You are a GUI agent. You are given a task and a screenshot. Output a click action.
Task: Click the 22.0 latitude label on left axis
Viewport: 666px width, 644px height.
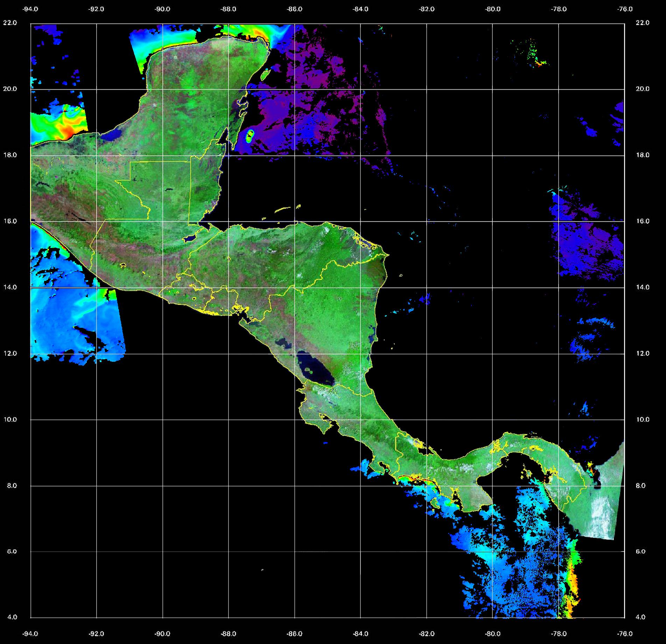tap(10, 23)
